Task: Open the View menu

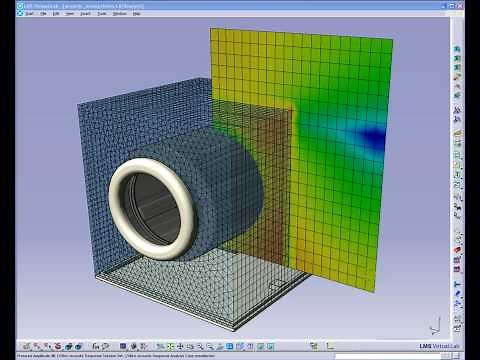Action: tap(69, 14)
